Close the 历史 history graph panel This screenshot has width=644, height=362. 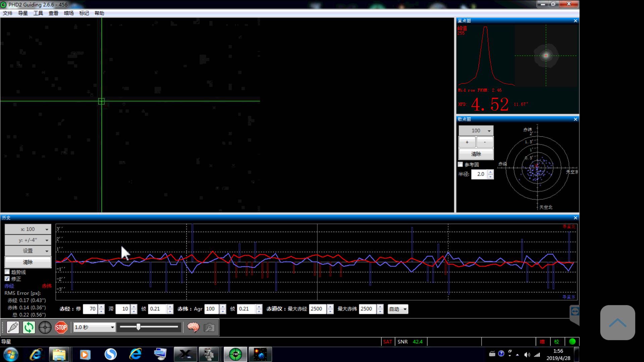pos(576,218)
